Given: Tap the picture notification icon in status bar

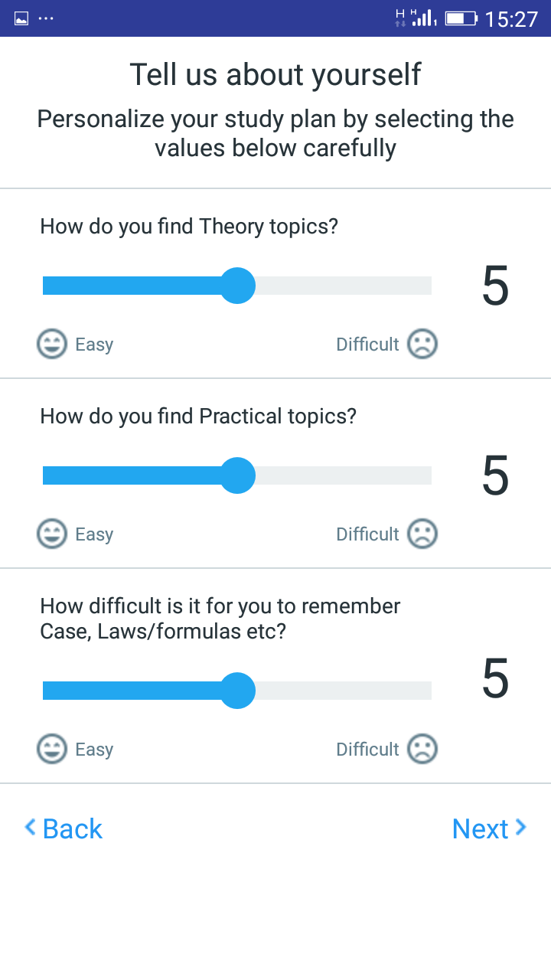Looking at the screenshot, I should [x=21, y=18].
